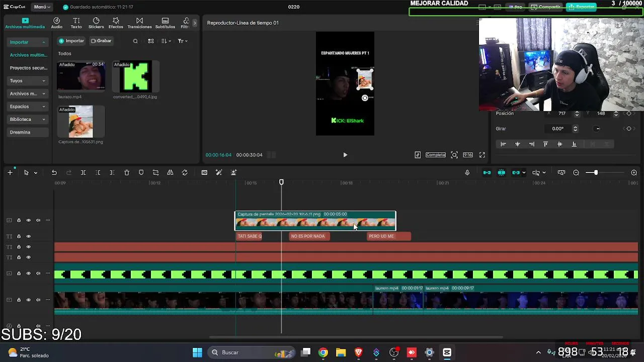Viewport: 644px width, 362px height.
Task: Lock the laurazo.mp4 main track
Action: click(19, 300)
